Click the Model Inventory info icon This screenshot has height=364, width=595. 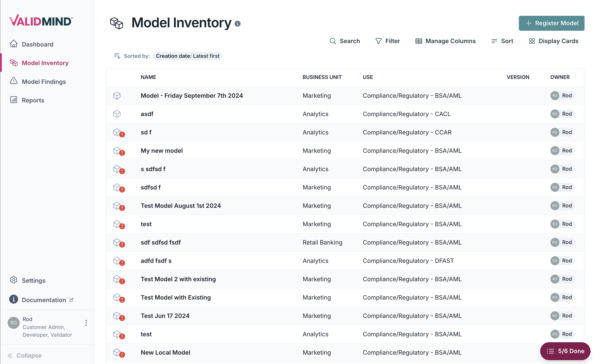(238, 23)
